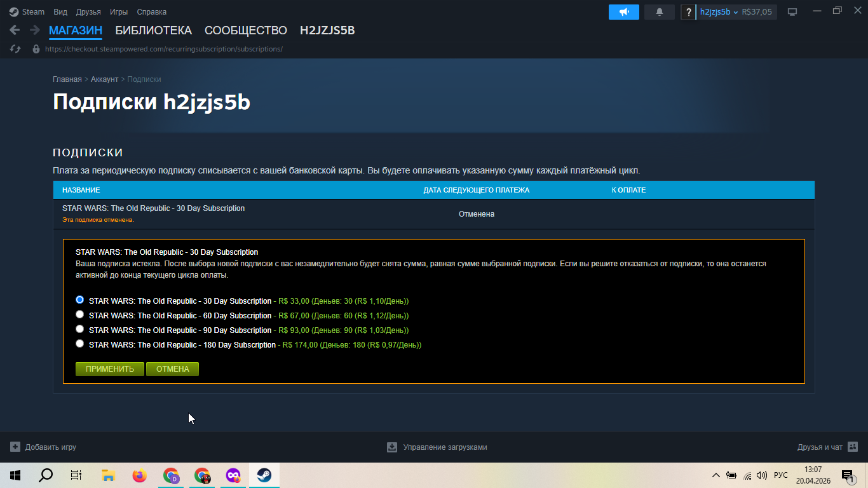Click the Steam icon in the taskbar
This screenshot has height=488, width=868.
tap(264, 475)
